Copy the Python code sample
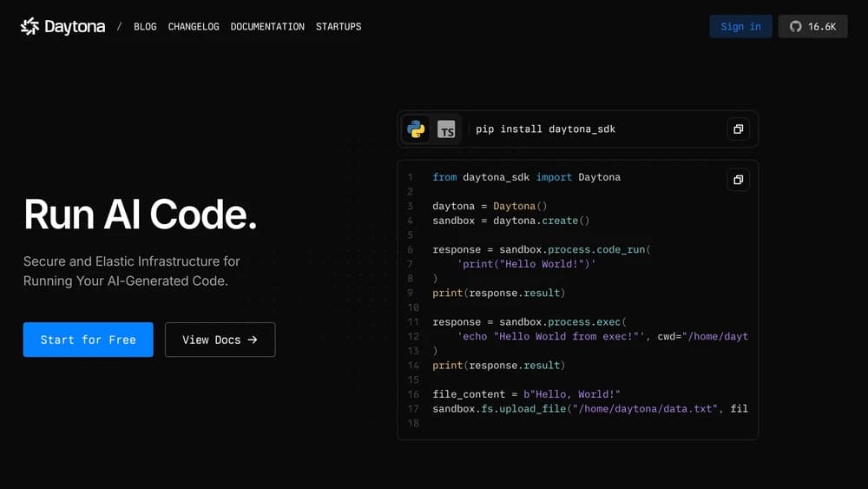The height and width of the screenshot is (489, 868). pyautogui.click(x=738, y=180)
